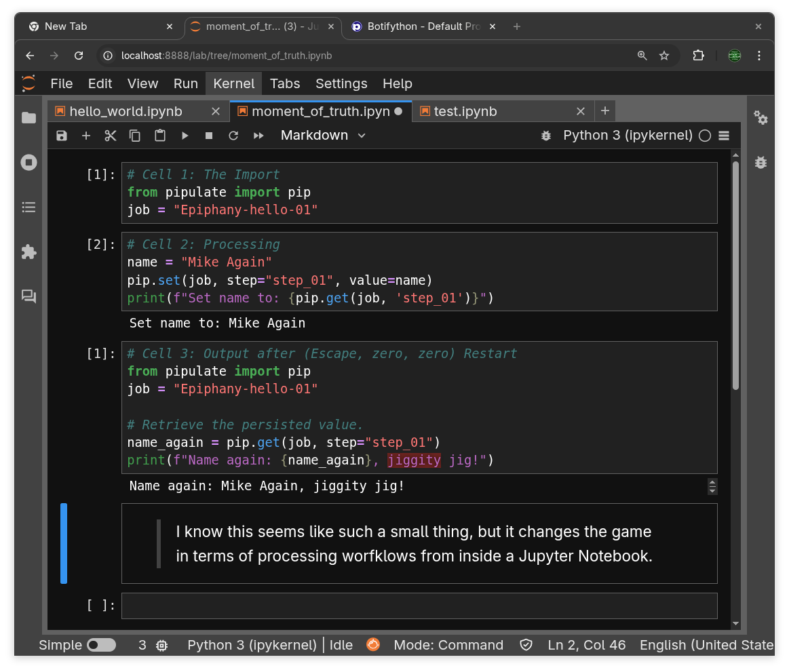Screen dimensions: 789x672
Task: Switch to the hello_world.ipynb tab
Action: click(x=126, y=111)
